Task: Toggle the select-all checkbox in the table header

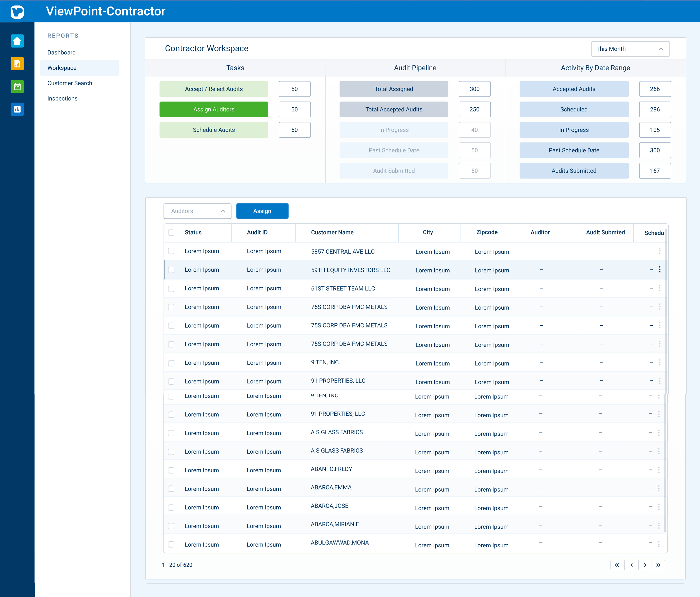Action: coord(171,232)
